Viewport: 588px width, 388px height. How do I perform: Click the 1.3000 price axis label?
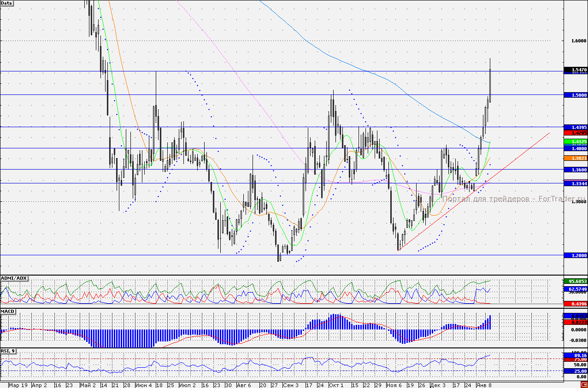point(579,202)
